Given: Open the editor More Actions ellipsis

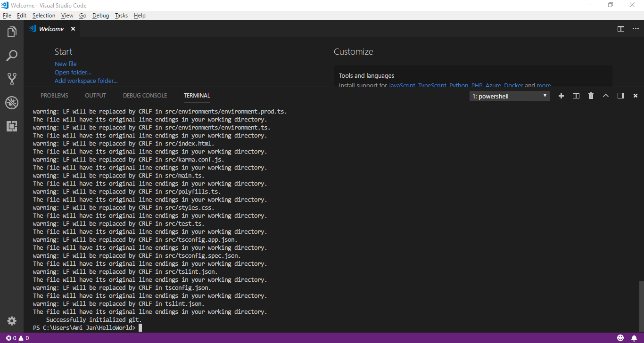Looking at the screenshot, I should pyautogui.click(x=636, y=29).
